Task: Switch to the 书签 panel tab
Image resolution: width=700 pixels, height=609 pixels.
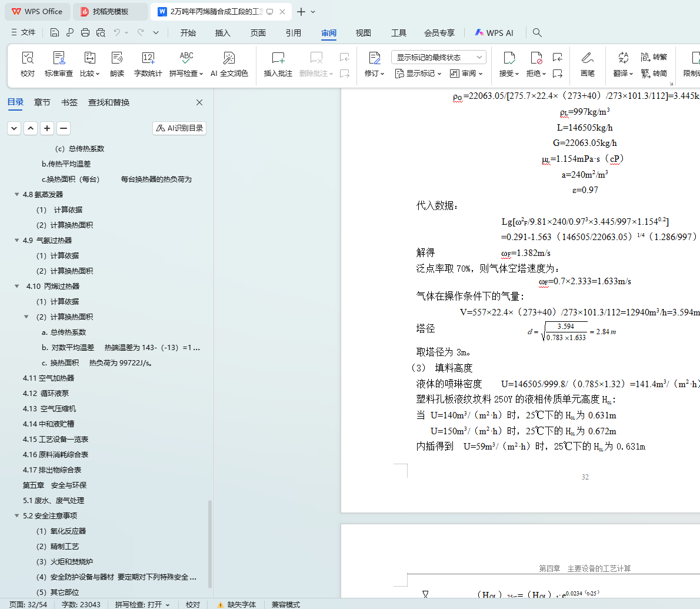Action: coord(69,103)
